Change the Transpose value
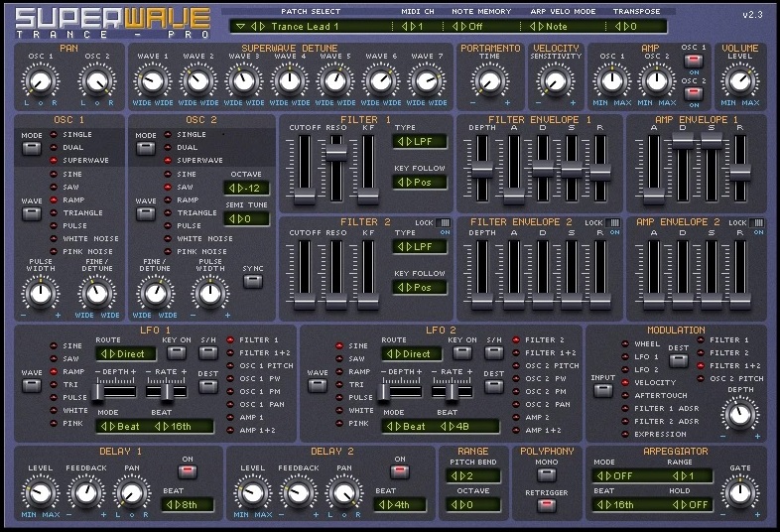Viewport: 780px width, 532px height. [627, 27]
